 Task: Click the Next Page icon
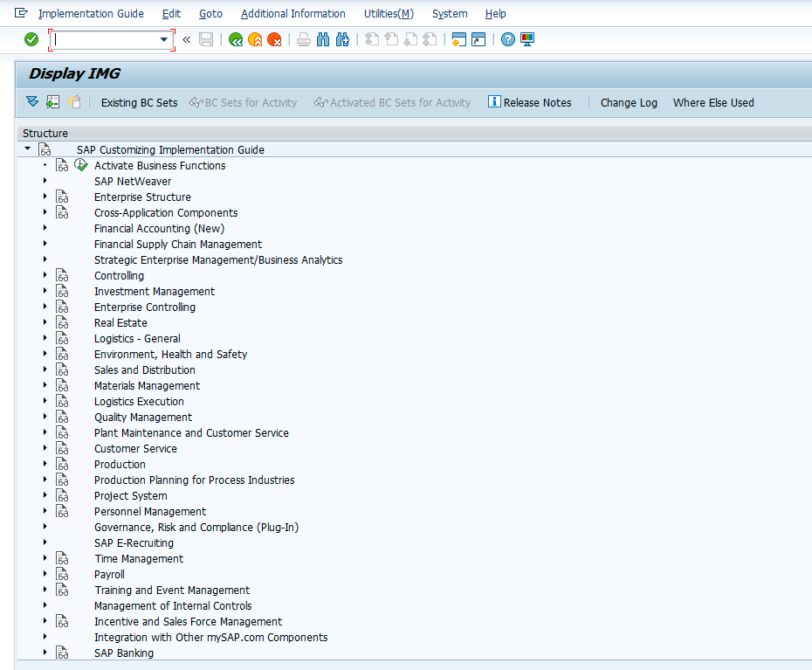click(410, 39)
